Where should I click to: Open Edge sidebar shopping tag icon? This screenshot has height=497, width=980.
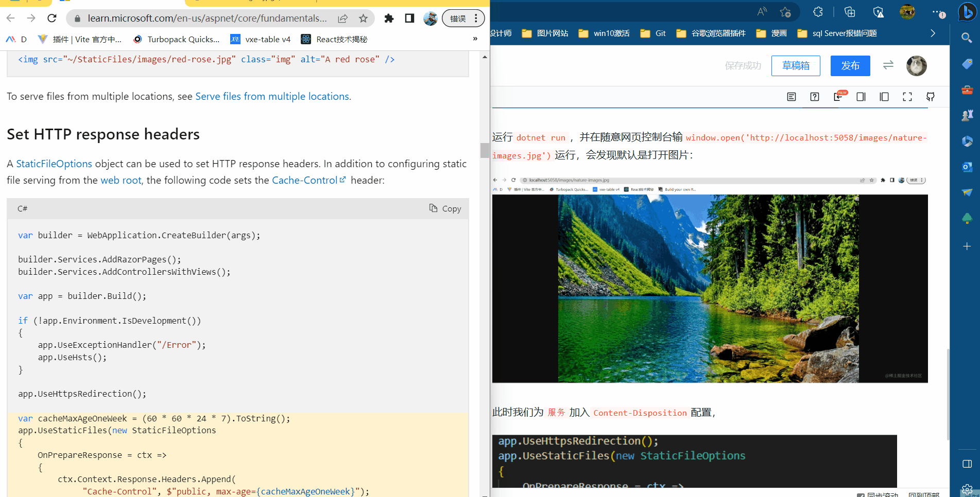pos(967,64)
